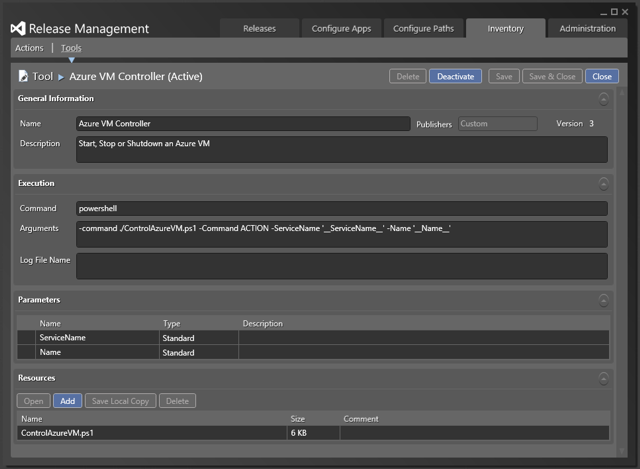Collapse the General Information section
Image resolution: width=640 pixels, height=469 pixels.
coord(604,99)
